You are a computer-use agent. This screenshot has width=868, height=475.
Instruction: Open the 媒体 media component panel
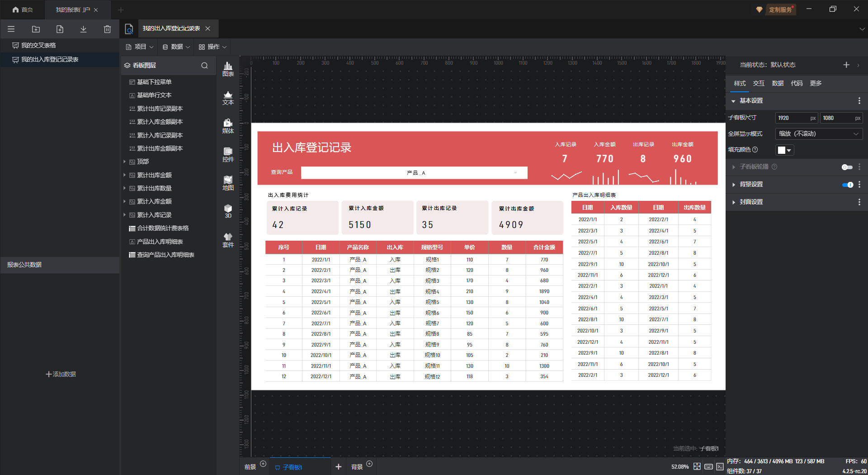click(228, 126)
